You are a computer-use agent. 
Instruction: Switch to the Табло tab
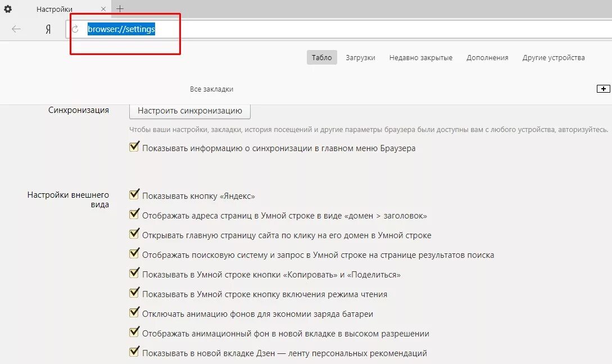tap(321, 57)
